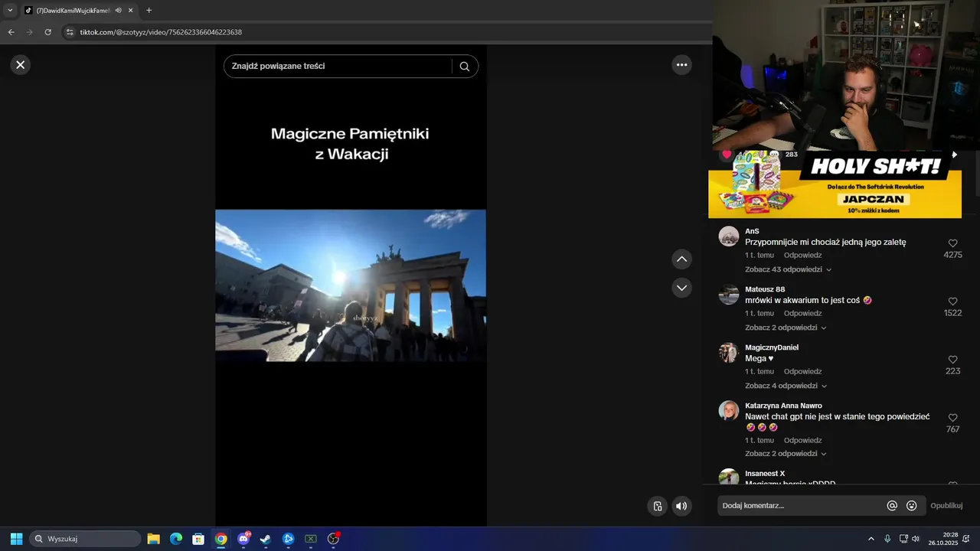This screenshot has height=551, width=980.
Task: Open system volume tray icon
Action: click(x=916, y=539)
